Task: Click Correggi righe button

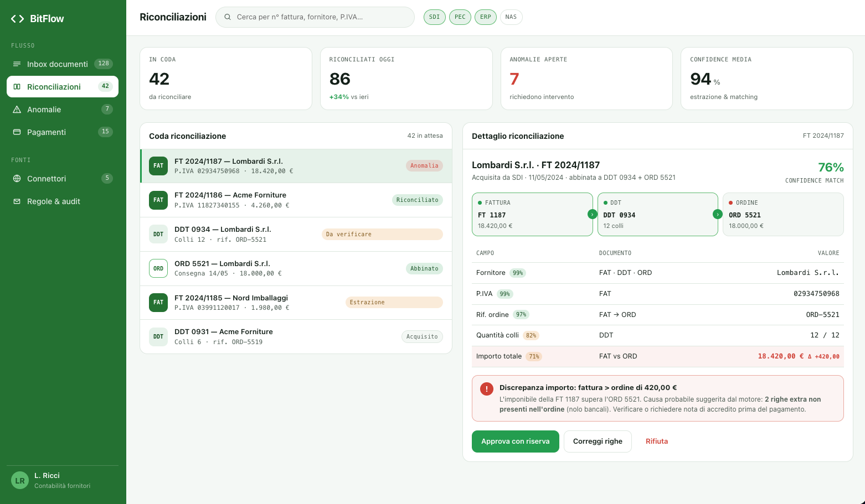Action: [598, 441]
